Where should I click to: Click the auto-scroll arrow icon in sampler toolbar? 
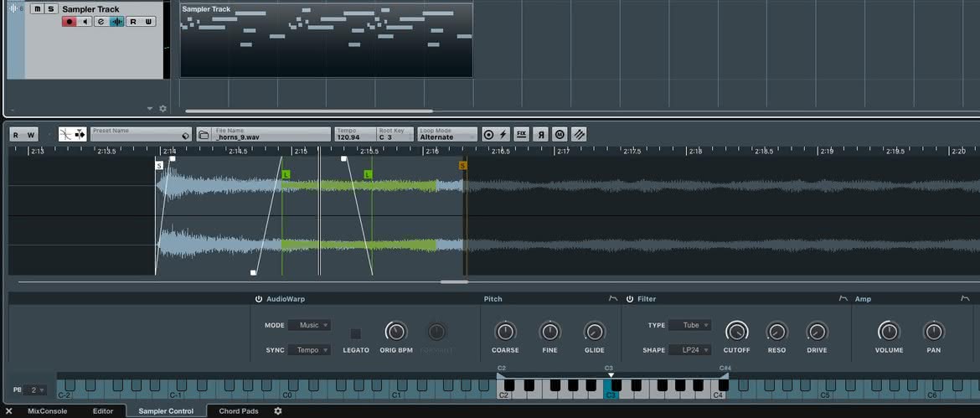tap(80, 134)
